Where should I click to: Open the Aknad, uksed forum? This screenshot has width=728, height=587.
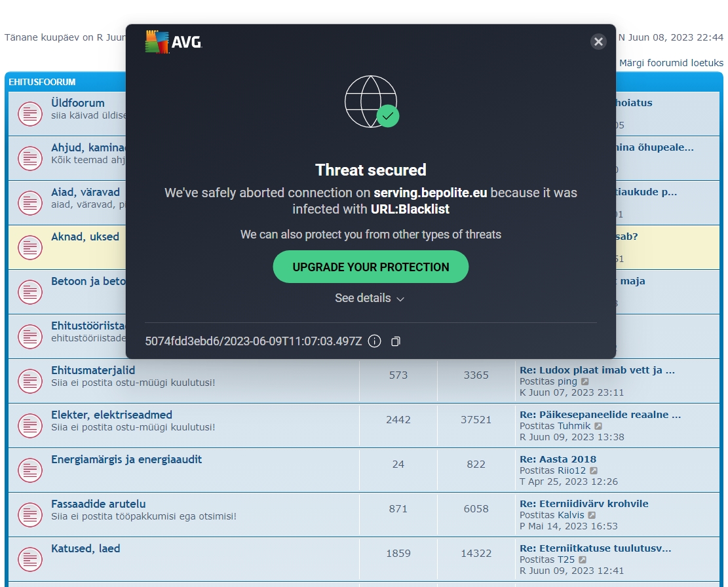[x=85, y=237]
